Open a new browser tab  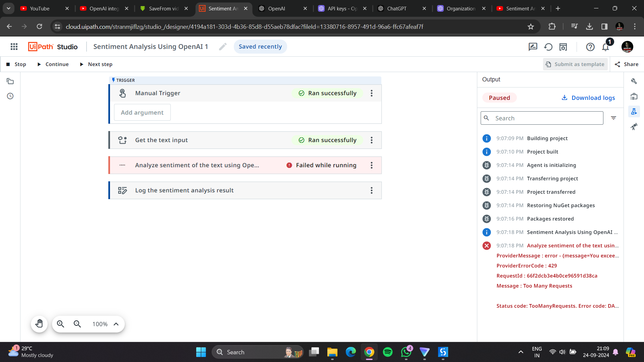pyautogui.click(x=558, y=8)
